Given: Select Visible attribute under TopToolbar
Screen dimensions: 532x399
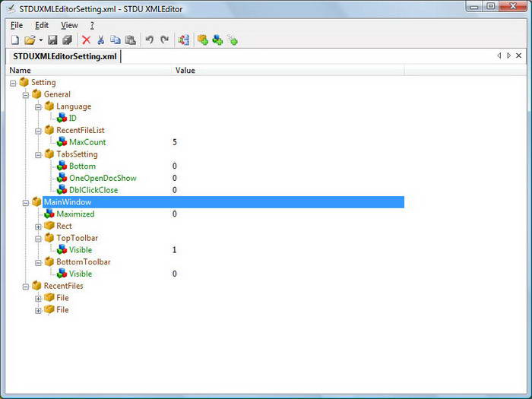Looking at the screenshot, I should pos(81,250).
